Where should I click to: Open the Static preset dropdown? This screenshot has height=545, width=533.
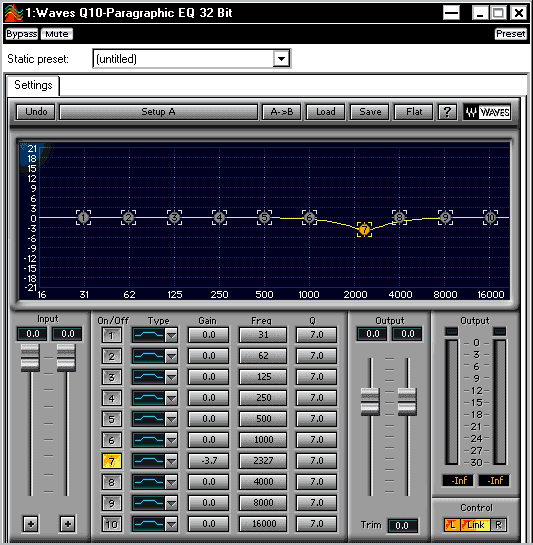tap(281, 59)
